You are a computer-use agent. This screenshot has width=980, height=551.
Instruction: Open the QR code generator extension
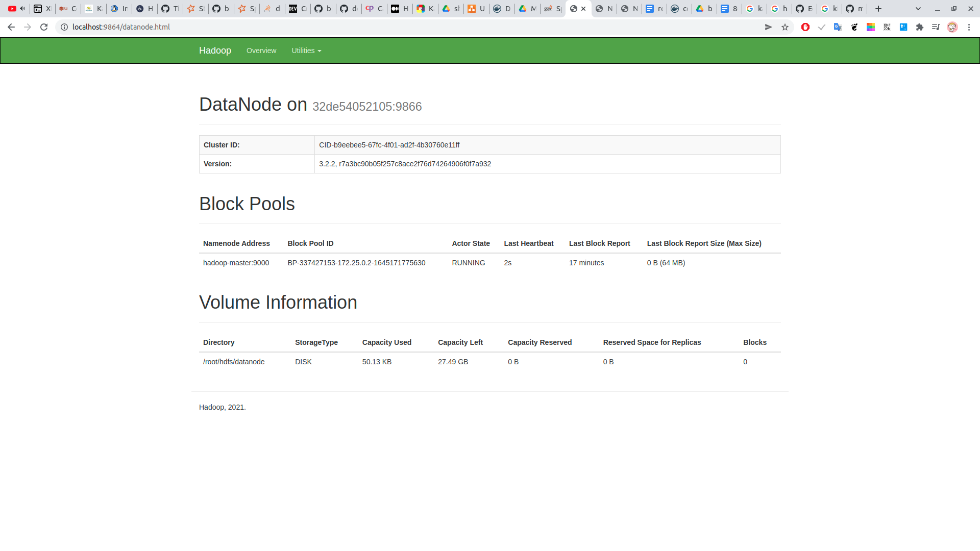[x=887, y=27]
